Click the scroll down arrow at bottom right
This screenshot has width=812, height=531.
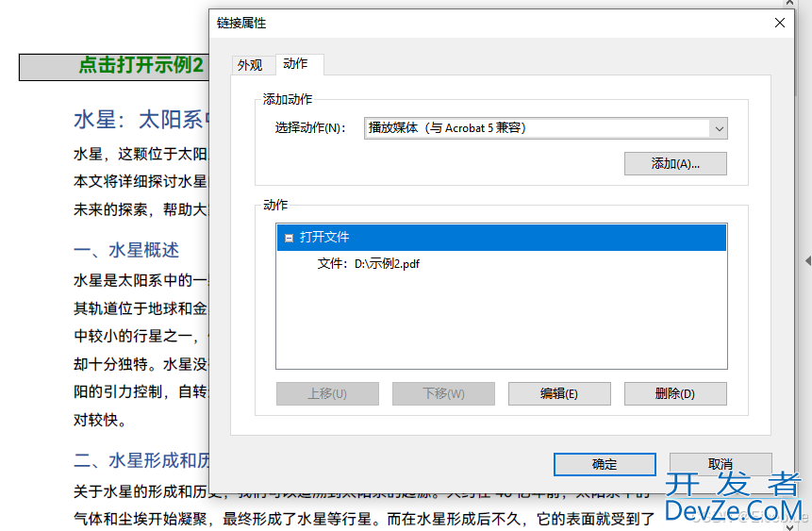click(x=789, y=526)
